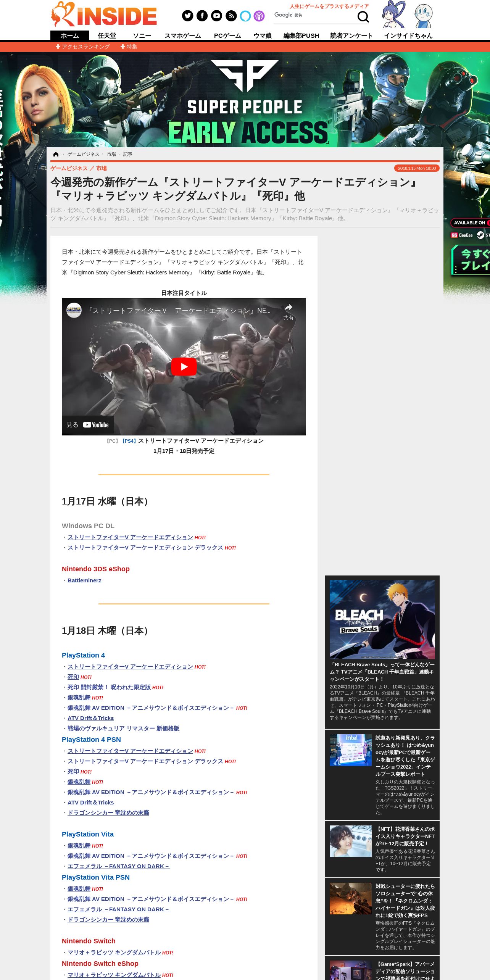The image size is (490, 980).
Task: Open the スマホゲーム navigation tab
Action: 183,35
